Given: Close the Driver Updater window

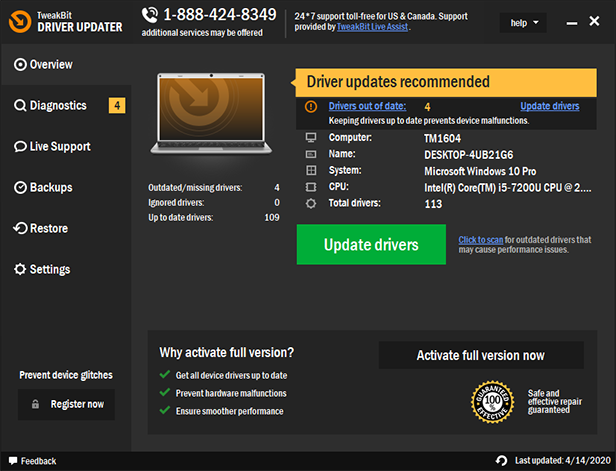Looking at the screenshot, I should point(594,21).
